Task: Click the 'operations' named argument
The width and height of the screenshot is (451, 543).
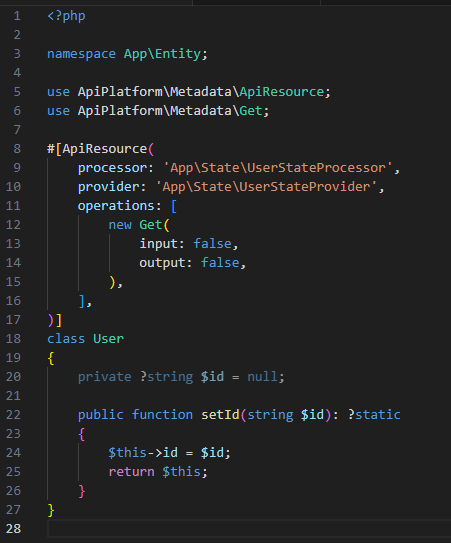Action: click(x=116, y=206)
